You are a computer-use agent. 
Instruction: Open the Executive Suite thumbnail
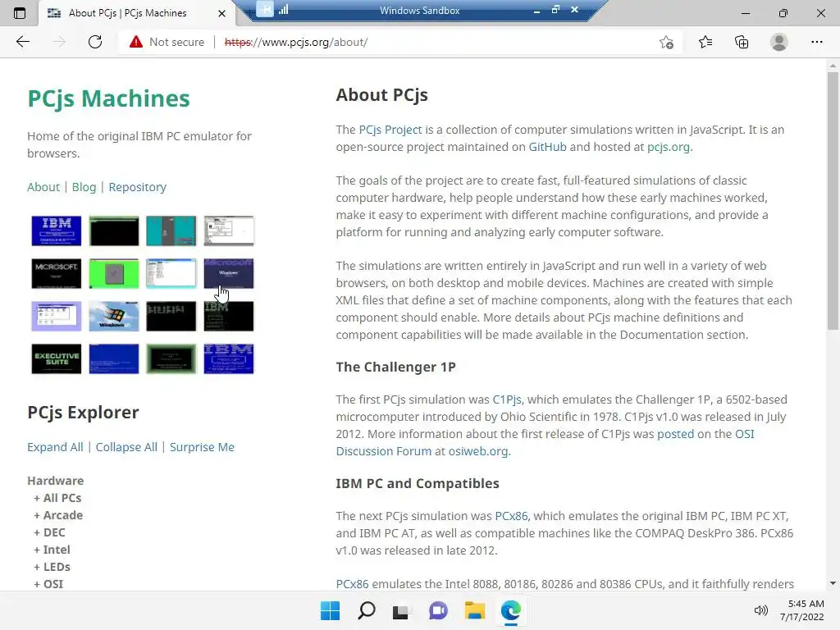click(x=57, y=359)
